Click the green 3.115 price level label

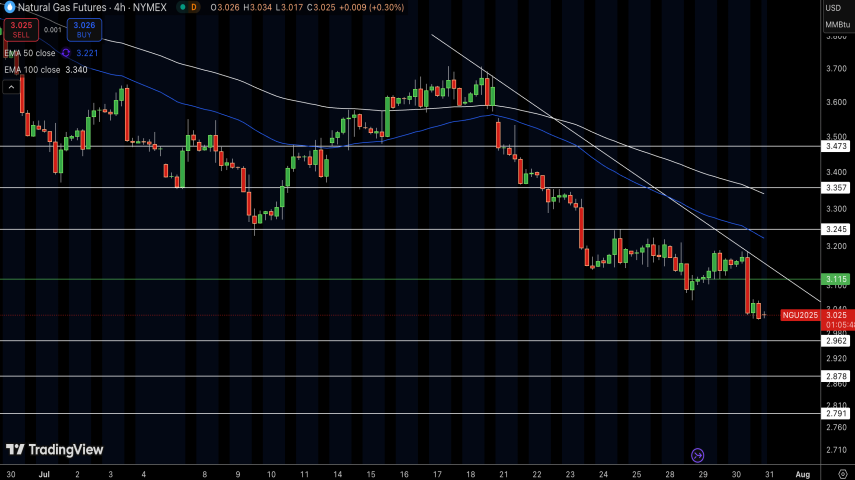[x=837, y=279]
